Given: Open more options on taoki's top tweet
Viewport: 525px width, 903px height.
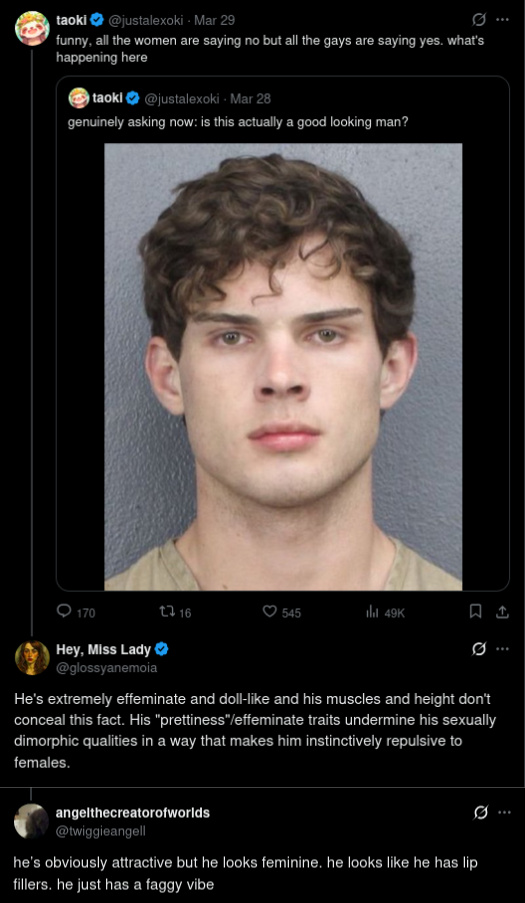Looking at the screenshot, I should pyautogui.click(x=503, y=20).
